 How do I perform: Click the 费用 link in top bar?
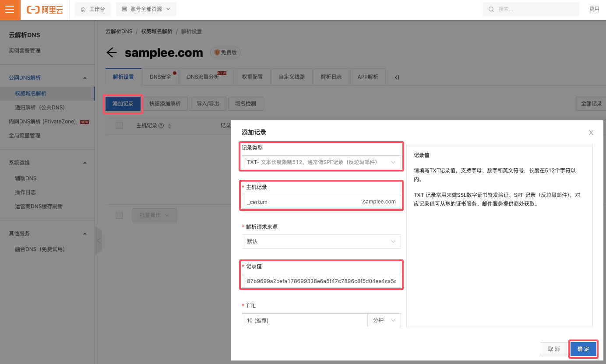(x=594, y=9)
